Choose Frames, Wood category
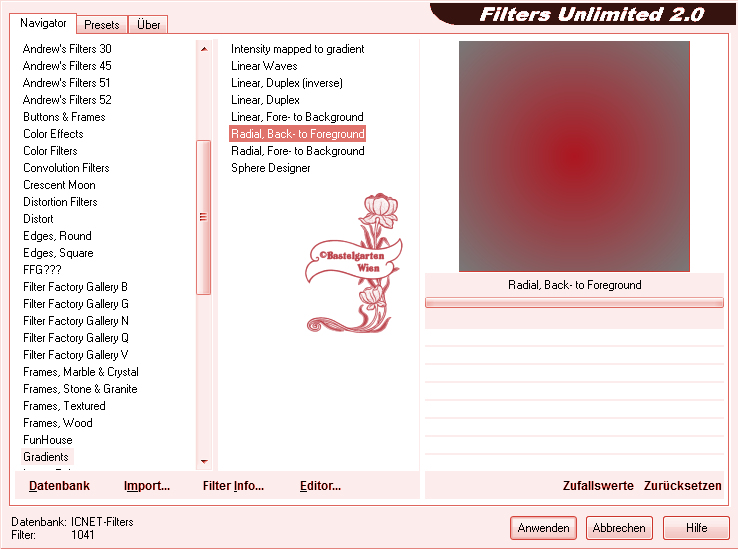Image resolution: width=738 pixels, height=549 pixels. (58, 423)
